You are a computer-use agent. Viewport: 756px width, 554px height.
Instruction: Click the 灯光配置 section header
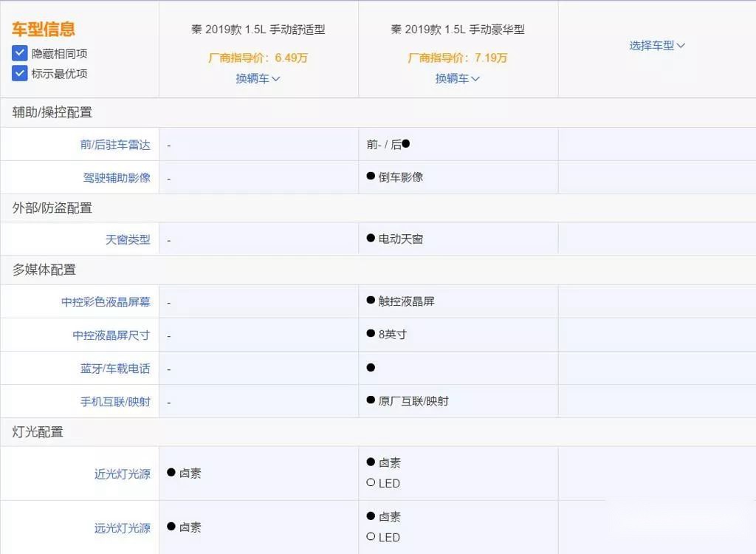(38, 432)
